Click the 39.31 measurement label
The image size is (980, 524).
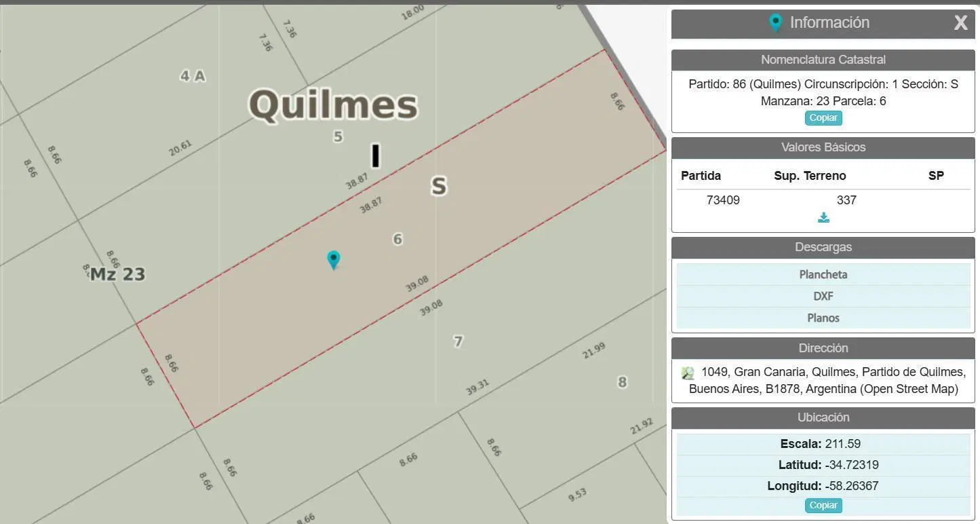point(477,388)
